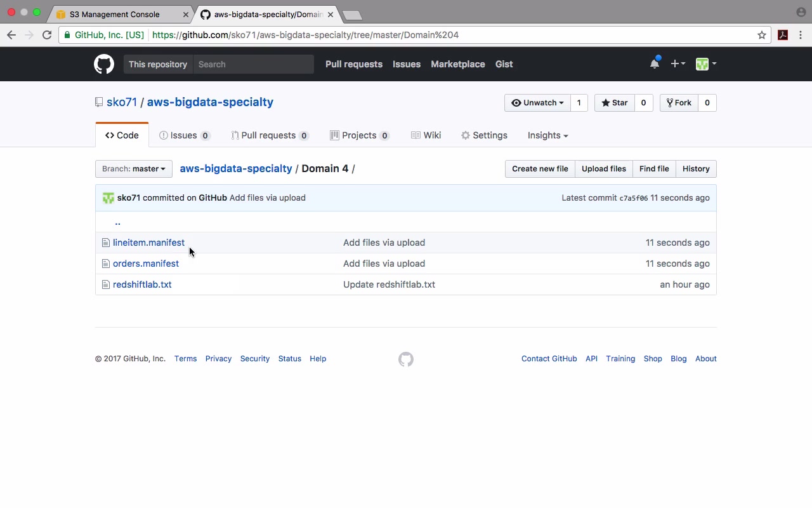The height and width of the screenshot is (508, 812).
Task: Open the lineitem.manifest file
Action: [148, 243]
